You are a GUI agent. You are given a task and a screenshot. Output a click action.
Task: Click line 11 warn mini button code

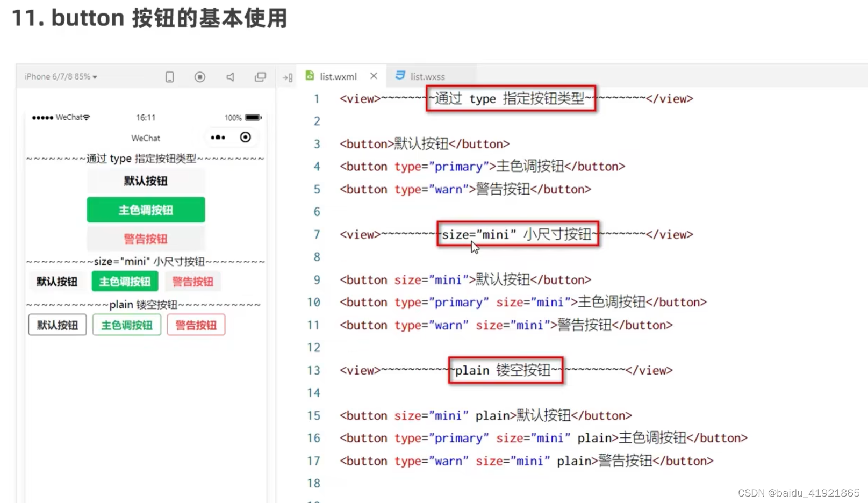pyautogui.click(x=506, y=325)
